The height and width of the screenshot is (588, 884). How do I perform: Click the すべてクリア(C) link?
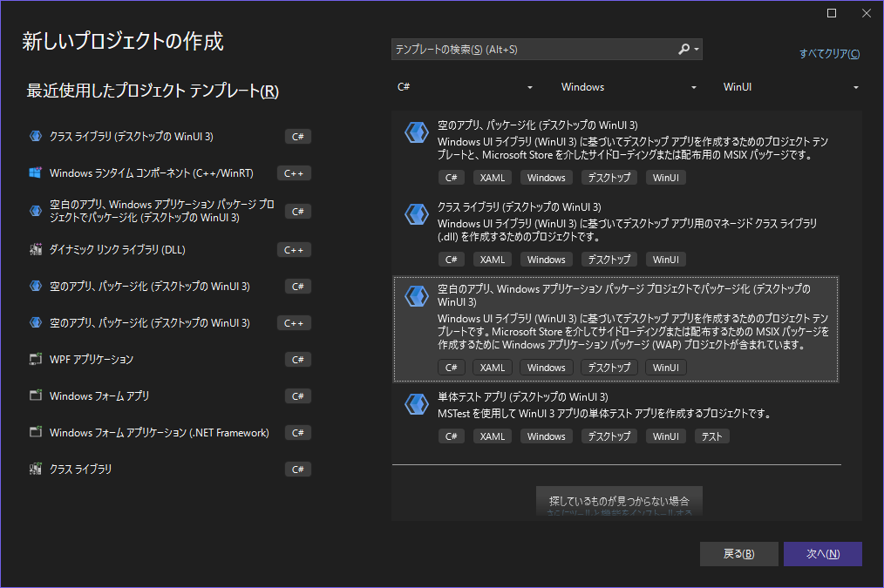[x=829, y=54]
